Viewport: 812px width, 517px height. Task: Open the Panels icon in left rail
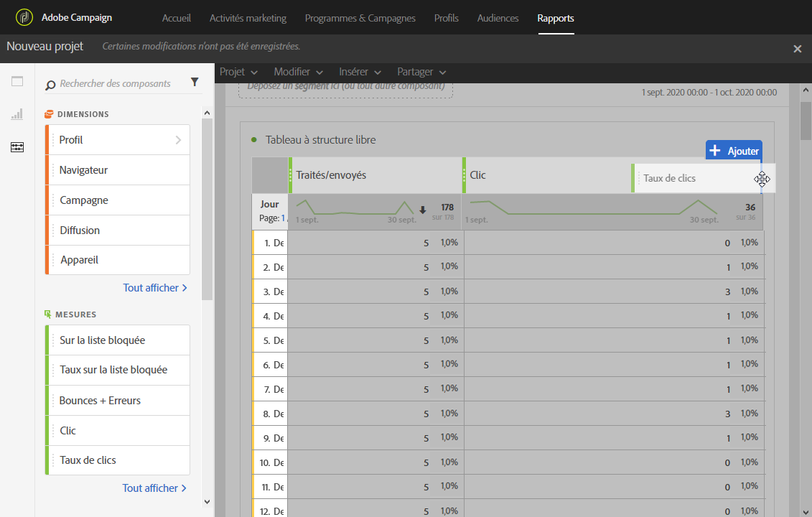[17, 81]
